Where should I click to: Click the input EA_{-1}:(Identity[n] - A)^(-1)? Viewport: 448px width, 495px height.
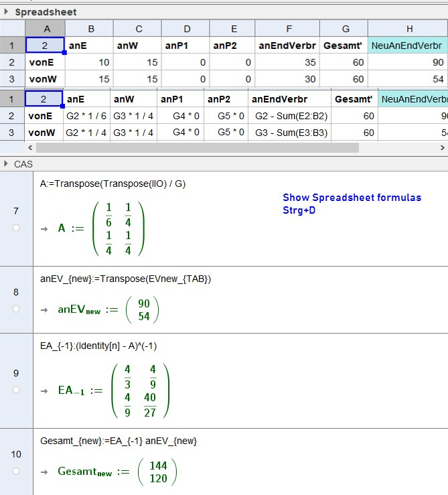point(98,346)
